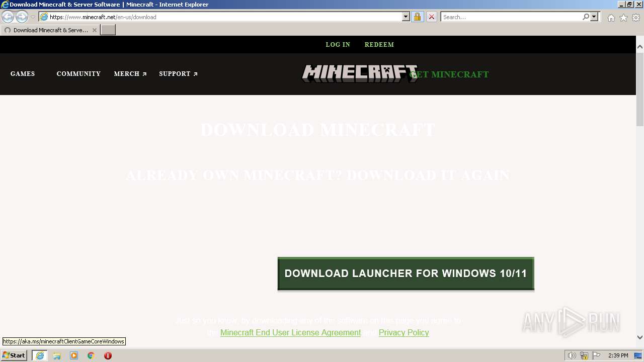644x362 pixels.
Task: Click the volume speaker tray icon
Action: point(572,355)
